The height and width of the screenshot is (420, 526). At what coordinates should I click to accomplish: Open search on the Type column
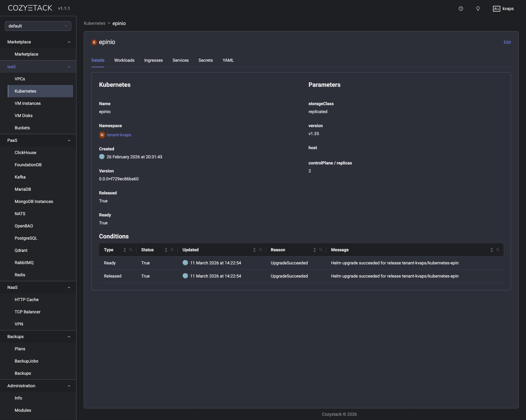coord(131,250)
